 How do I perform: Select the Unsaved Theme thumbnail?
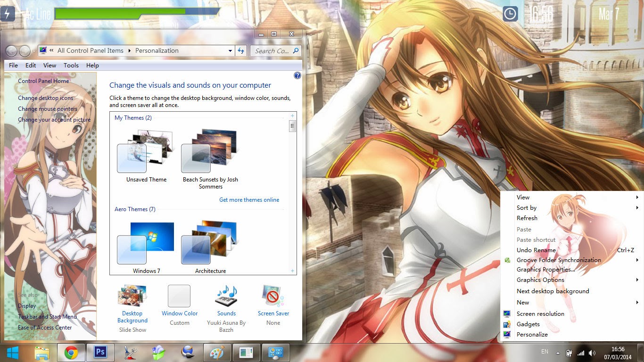click(146, 156)
